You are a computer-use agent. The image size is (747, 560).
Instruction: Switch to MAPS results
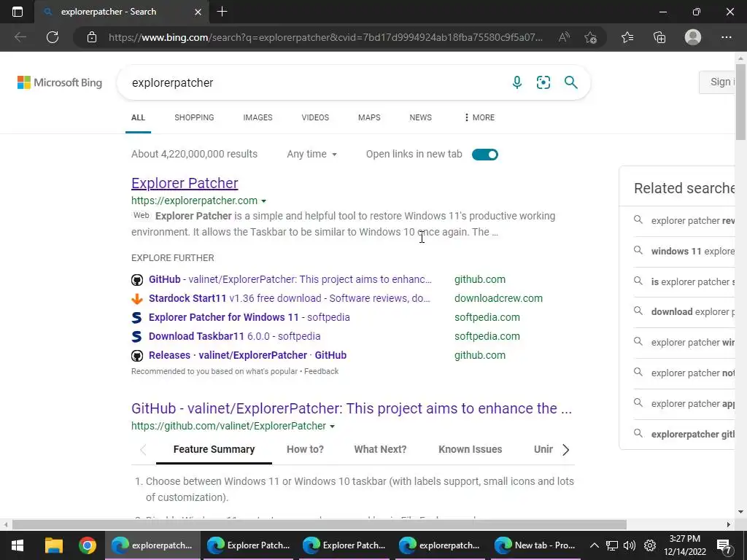(369, 117)
